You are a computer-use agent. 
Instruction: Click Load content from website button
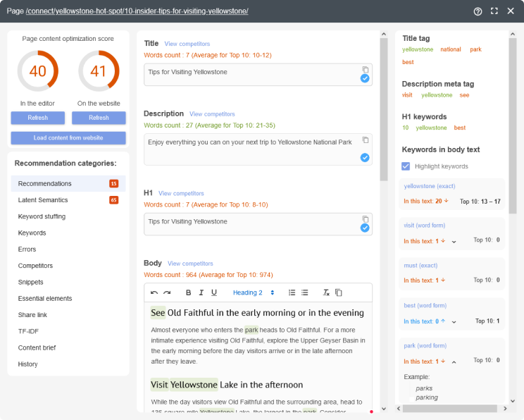tap(68, 138)
